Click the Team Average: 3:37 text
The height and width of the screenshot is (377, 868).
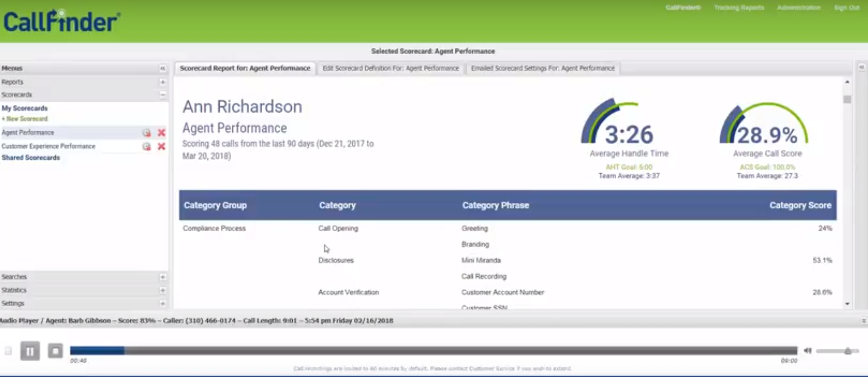629,176
